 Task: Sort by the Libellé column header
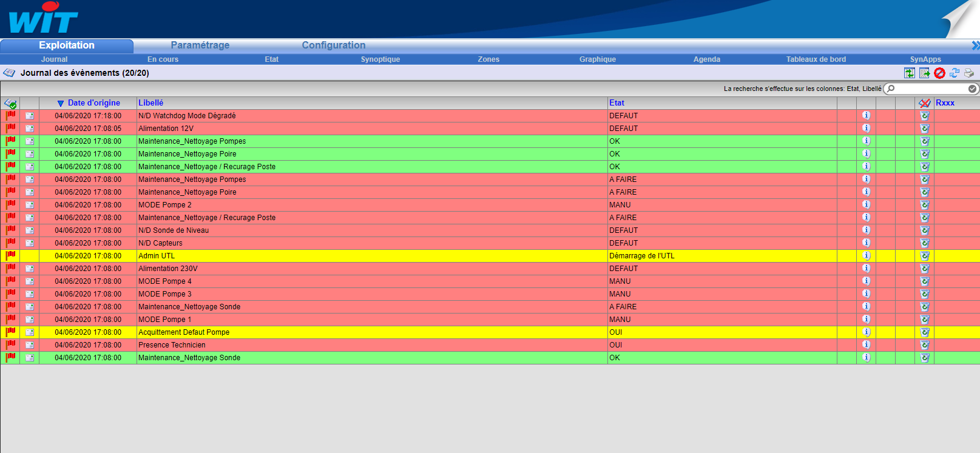150,103
